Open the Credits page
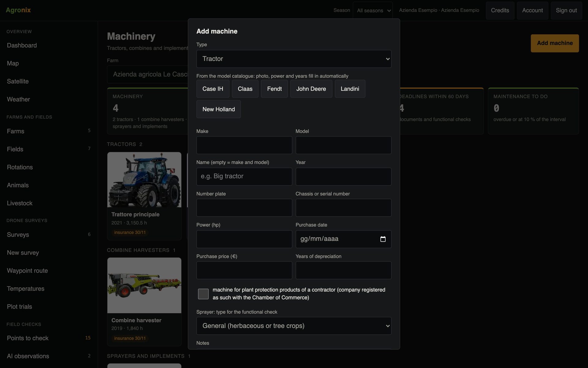Screen dimensions: 588x368 (x=500, y=10)
